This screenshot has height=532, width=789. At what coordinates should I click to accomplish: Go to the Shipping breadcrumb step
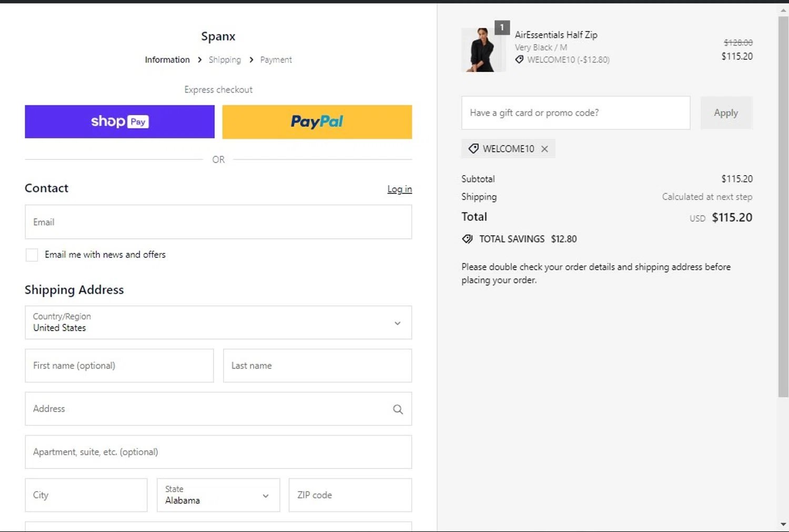tap(225, 60)
